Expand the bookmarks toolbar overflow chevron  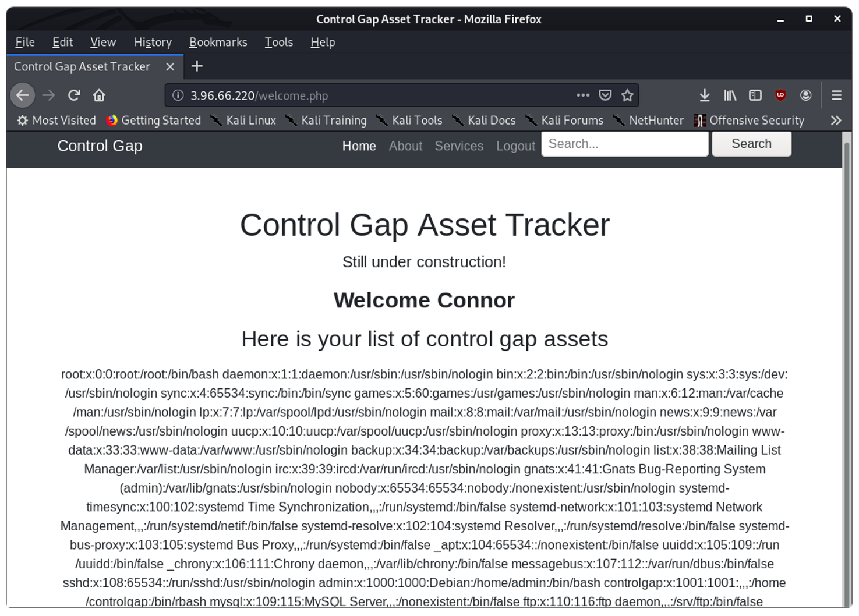pyautogui.click(x=836, y=121)
